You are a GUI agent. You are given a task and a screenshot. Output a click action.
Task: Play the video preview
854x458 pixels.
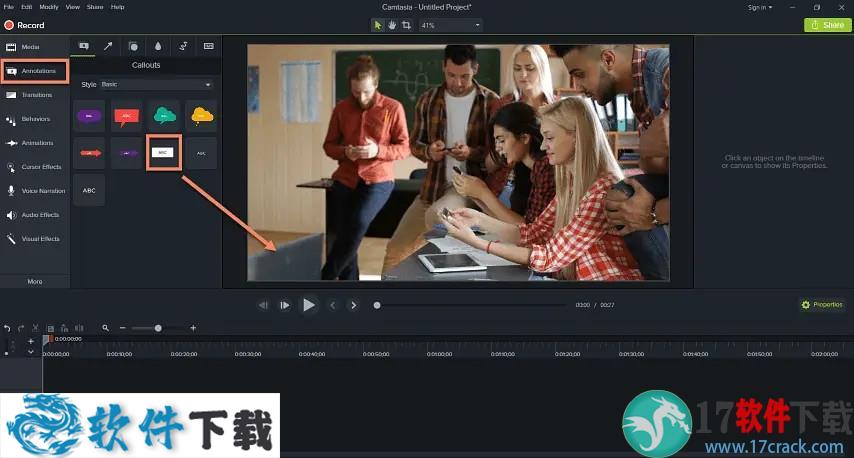[x=308, y=305]
